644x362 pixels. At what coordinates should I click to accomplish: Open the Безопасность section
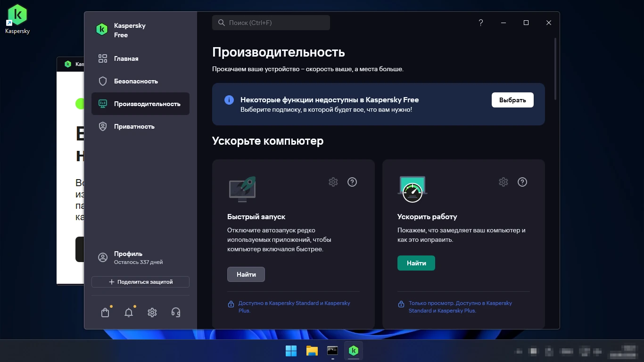(x=140, y=81)
